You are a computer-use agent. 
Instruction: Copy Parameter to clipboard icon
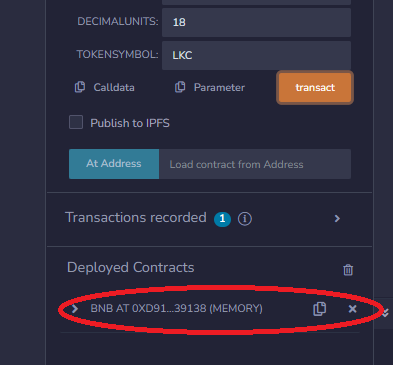tap(180, 87)
